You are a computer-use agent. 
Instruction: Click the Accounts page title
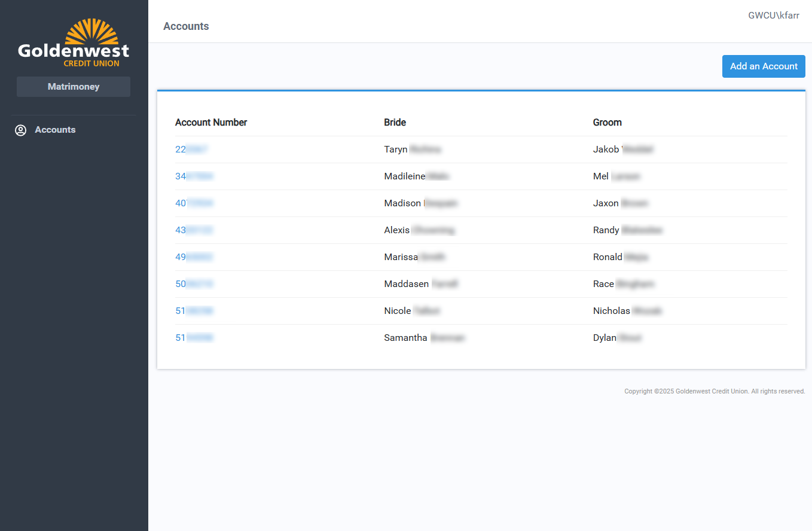pos(186,26)
